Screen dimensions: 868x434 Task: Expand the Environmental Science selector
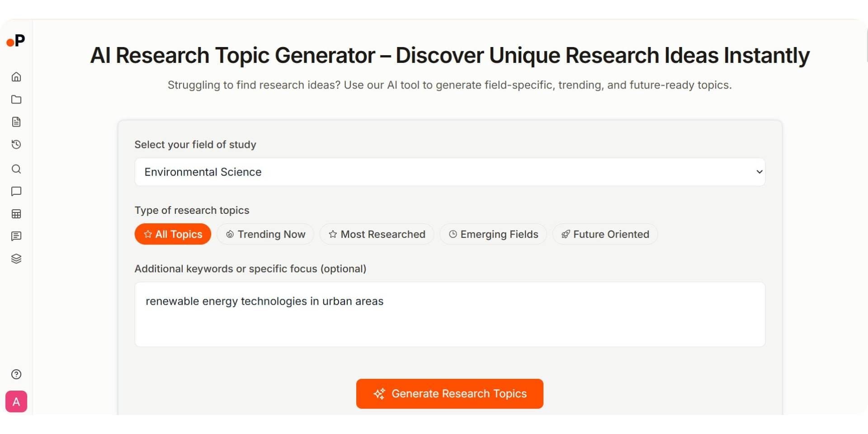click(x=449, y=172)
